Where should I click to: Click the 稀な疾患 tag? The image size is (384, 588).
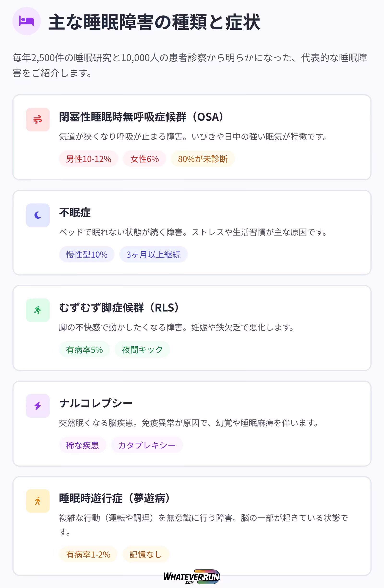(x=82, y=445)
